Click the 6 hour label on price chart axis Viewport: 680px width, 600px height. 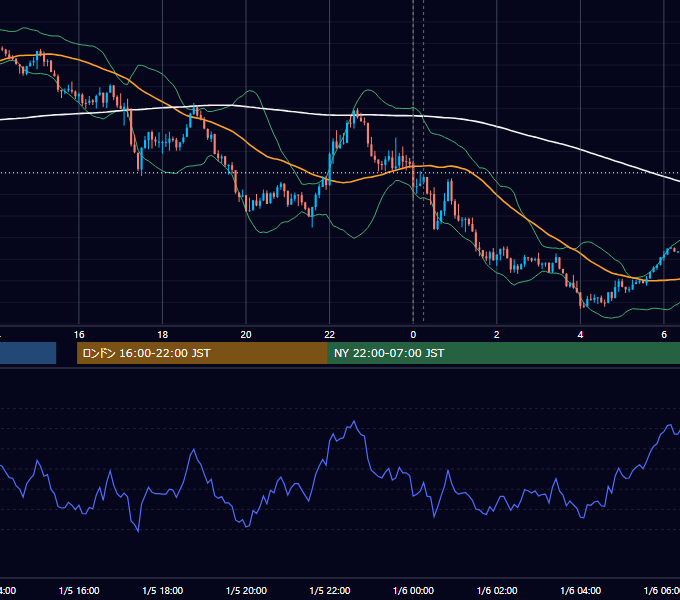coord(664,335)
